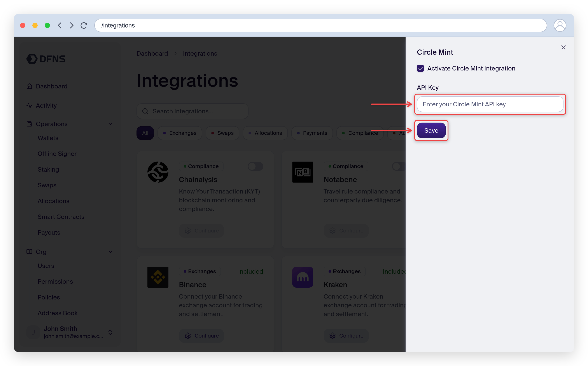The image size is (588, 366).
Task: Click the browser forward arrow
Action: (72, 25)
